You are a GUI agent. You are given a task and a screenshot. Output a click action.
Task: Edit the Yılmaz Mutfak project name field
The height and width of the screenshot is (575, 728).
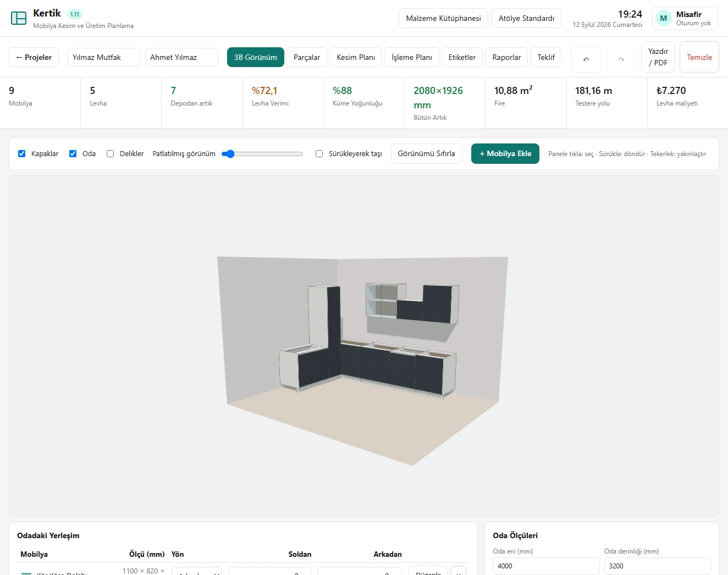coord(104,57)
